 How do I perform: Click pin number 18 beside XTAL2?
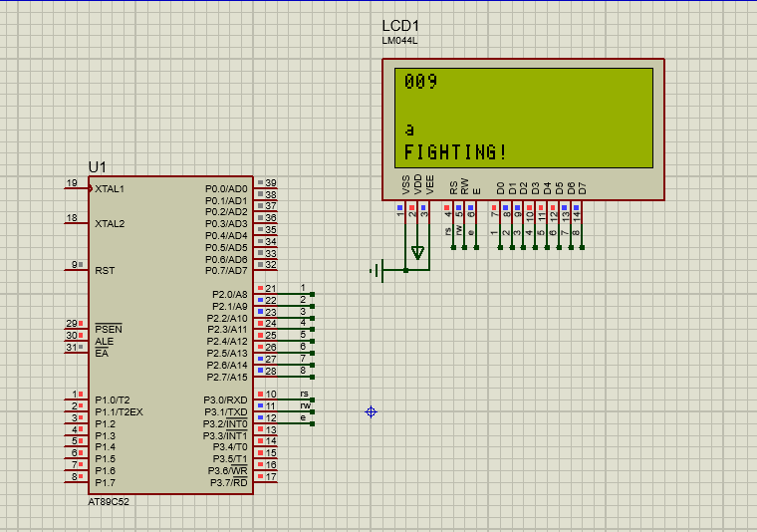(72, 218)
